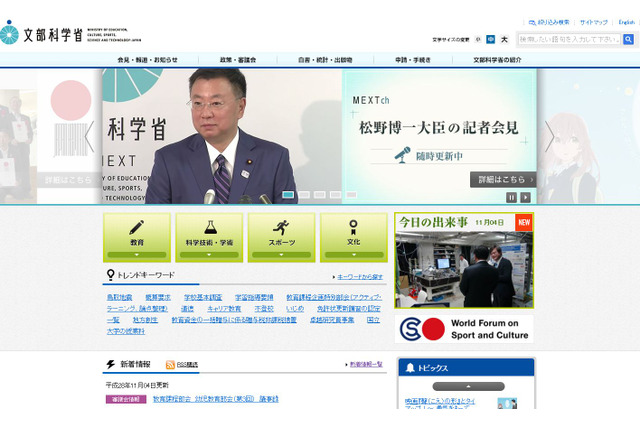Open trend keyword 道徳

pos(187,309)
